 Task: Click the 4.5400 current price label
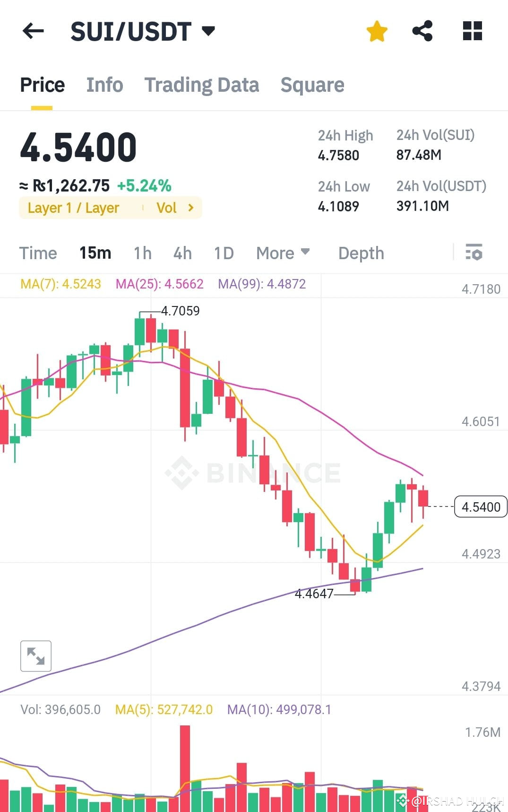(481, 506)
